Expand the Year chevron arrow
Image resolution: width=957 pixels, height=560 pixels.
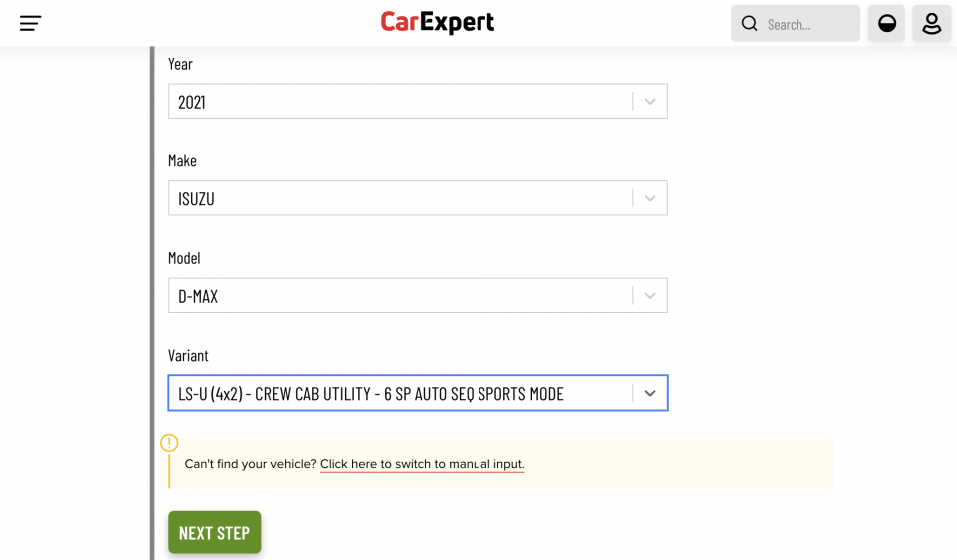click(650, 102)
